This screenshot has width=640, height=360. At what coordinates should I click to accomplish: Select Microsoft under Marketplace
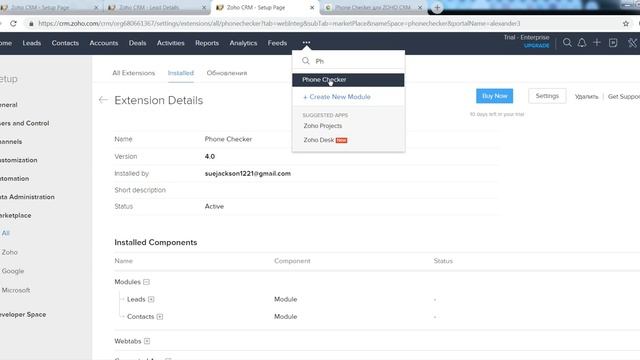click(16, 290)
